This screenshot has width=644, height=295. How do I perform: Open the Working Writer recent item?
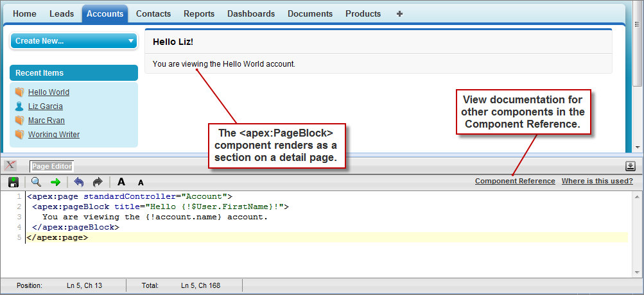click(53, 135)
